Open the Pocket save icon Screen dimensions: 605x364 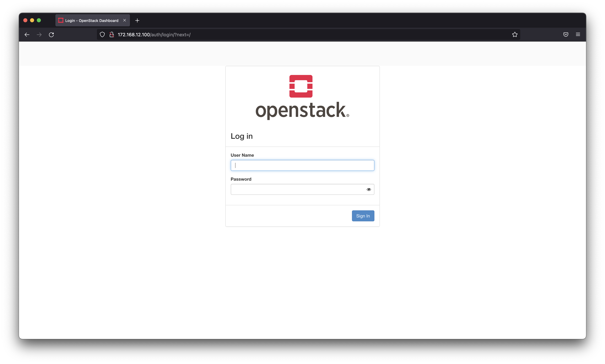coord(566,35)
